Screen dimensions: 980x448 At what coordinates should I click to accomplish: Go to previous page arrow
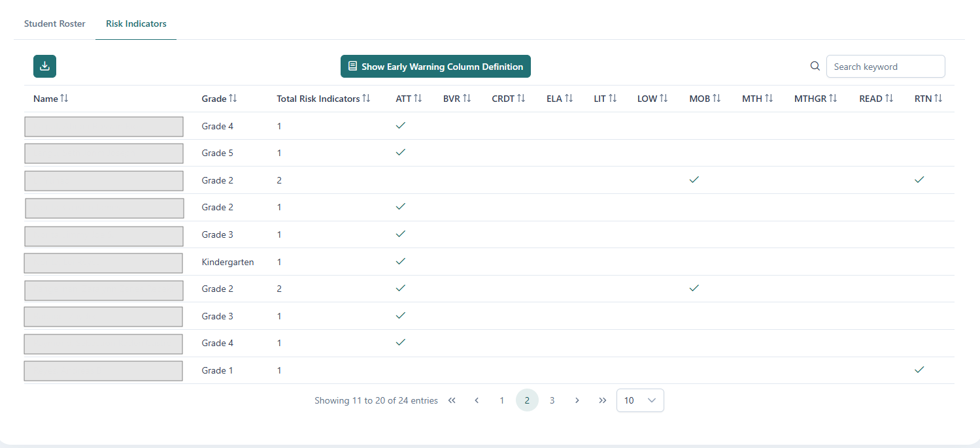pos(477,400)
